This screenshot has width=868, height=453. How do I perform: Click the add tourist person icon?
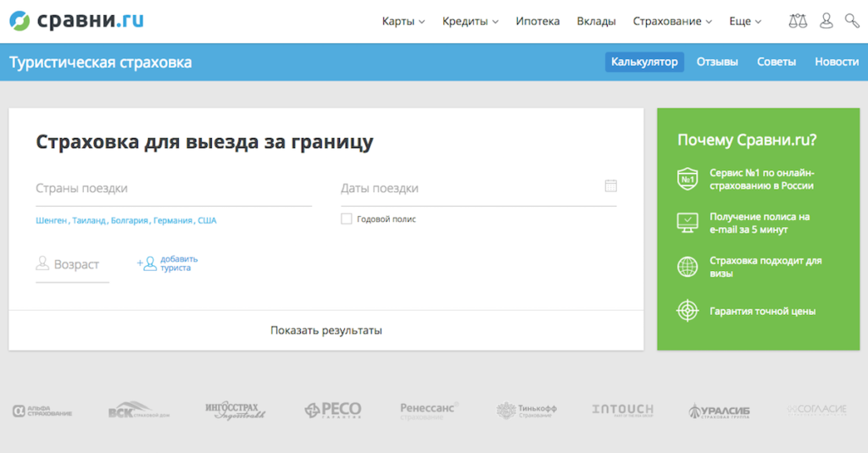point(148,263)
